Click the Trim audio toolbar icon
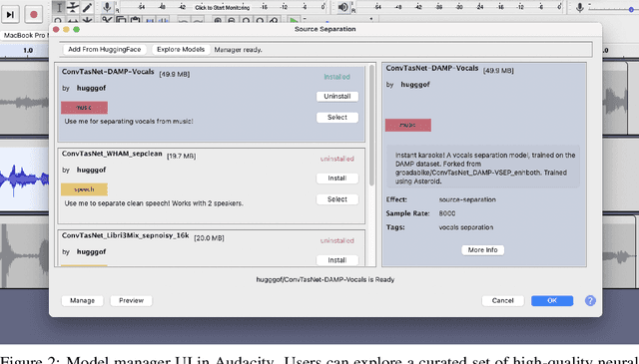Image resolution: width=639 pixels, height=364 pixels. [150, 20]
